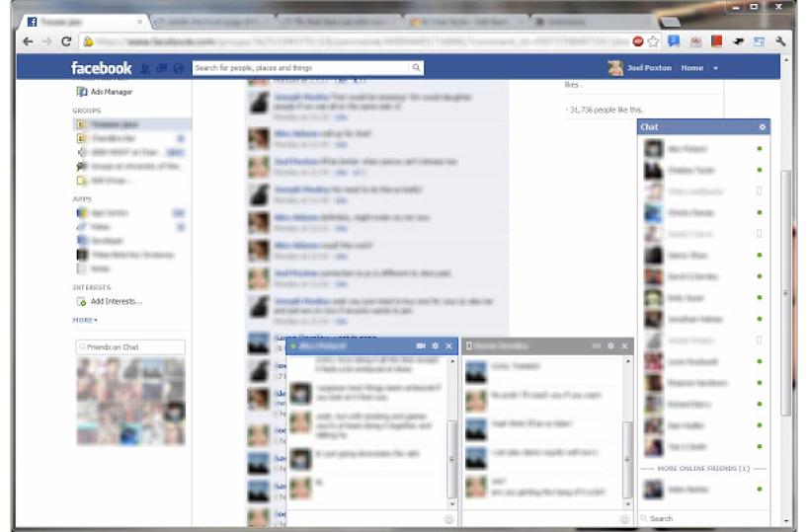The height and width of the screenshot is (532, 808).
Task: Open options gear in gray-header chat window
Action: pyautogui.click(x=610, y=346)
